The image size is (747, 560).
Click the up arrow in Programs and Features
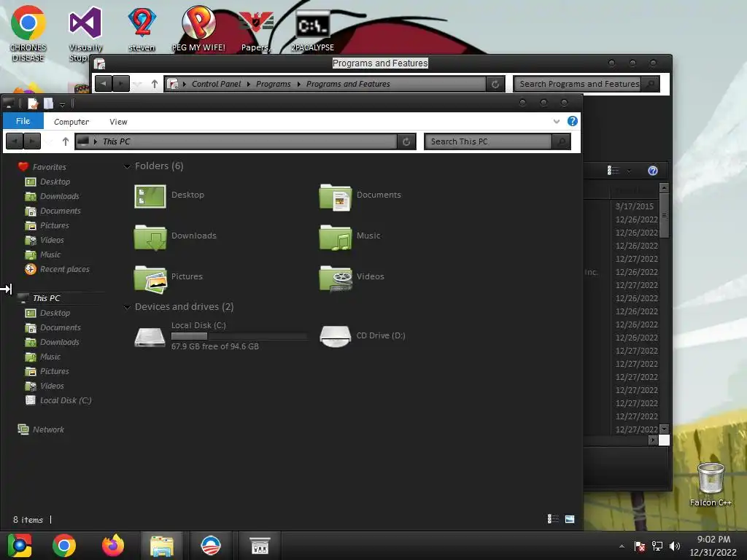pyautogui.click(x=155, y=84)
